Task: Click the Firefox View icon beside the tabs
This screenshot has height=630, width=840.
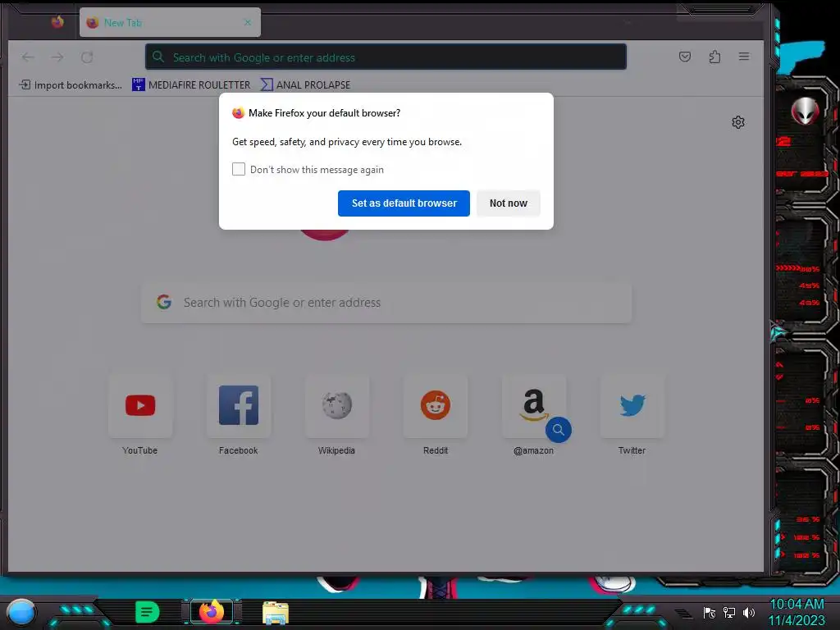Action: (57, 22)
